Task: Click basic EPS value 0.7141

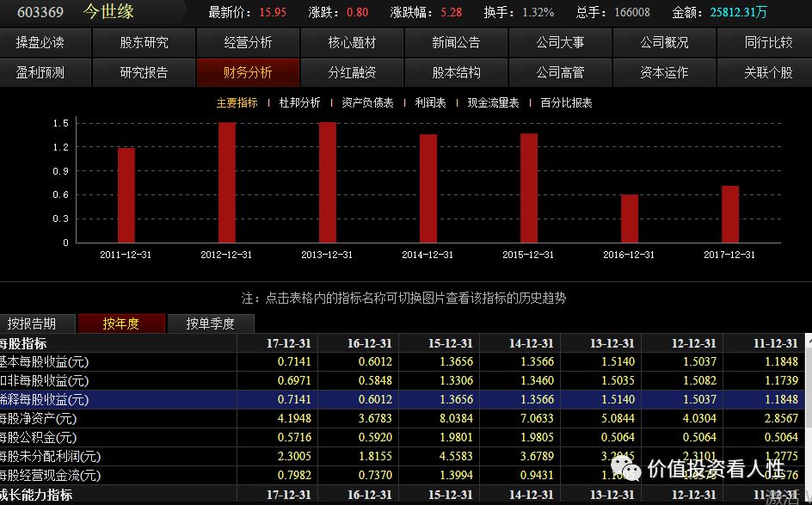Action: pyautogui.click(x=294, y=361)
